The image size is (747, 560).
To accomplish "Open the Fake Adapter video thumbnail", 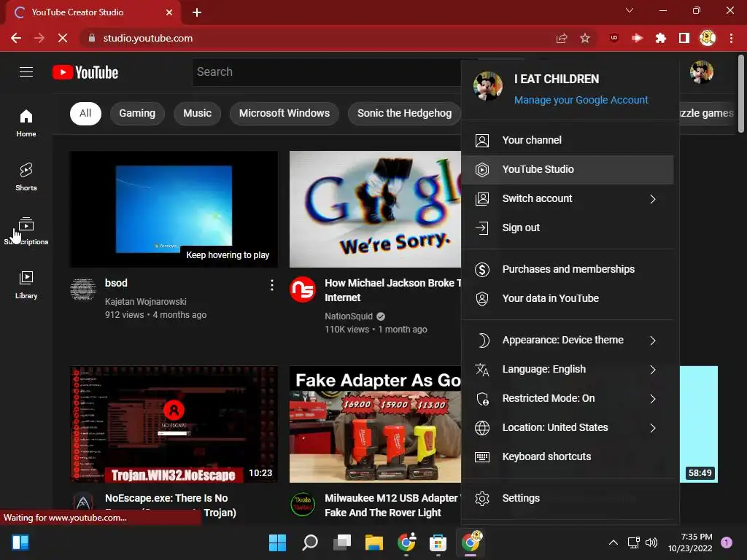I will click(x=376, y=424).
